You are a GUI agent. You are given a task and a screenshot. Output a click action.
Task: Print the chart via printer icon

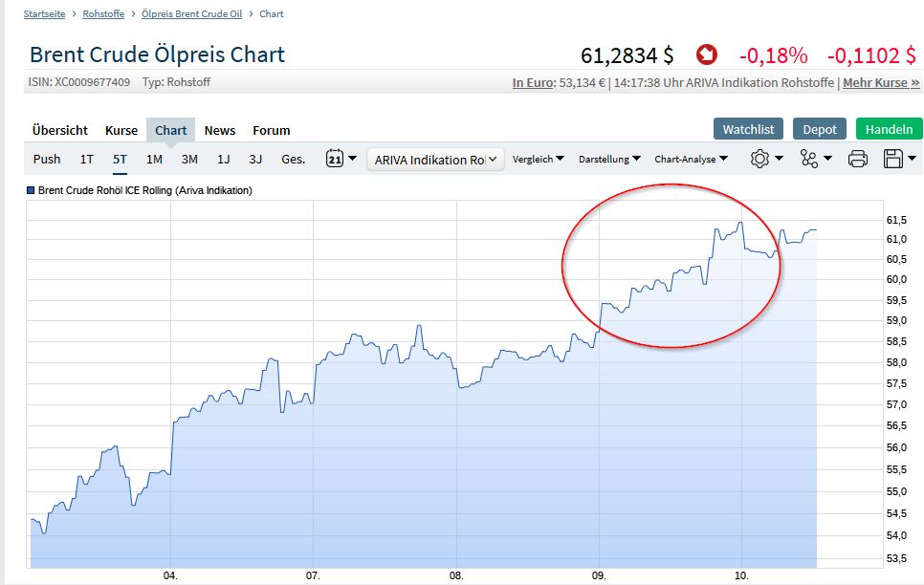858,159
